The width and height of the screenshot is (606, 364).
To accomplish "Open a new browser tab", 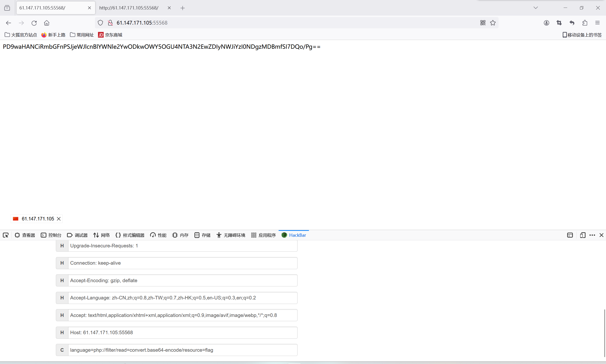I will point(182,8).
